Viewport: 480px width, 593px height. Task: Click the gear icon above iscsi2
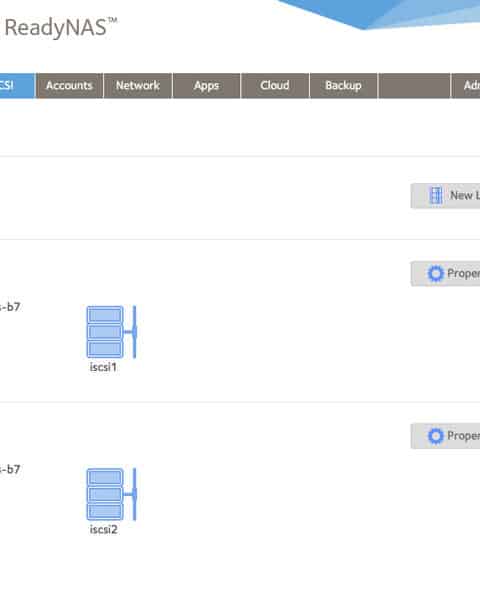[x=435, y=436]
